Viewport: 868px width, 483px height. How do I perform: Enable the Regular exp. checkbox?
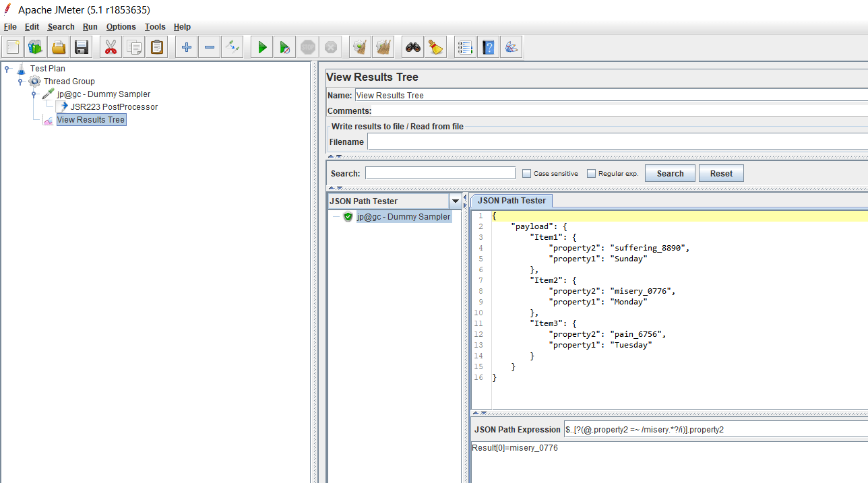(x=592, y=174)
